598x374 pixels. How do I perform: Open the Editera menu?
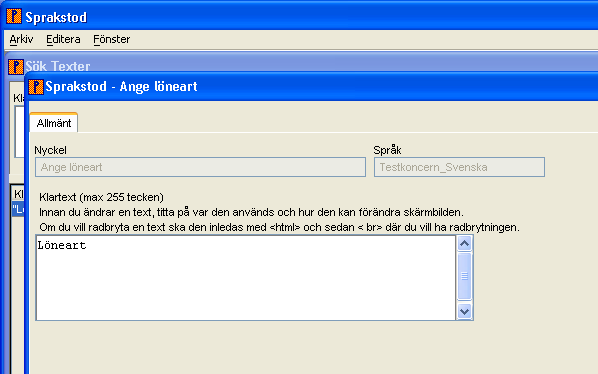point(63,39)
